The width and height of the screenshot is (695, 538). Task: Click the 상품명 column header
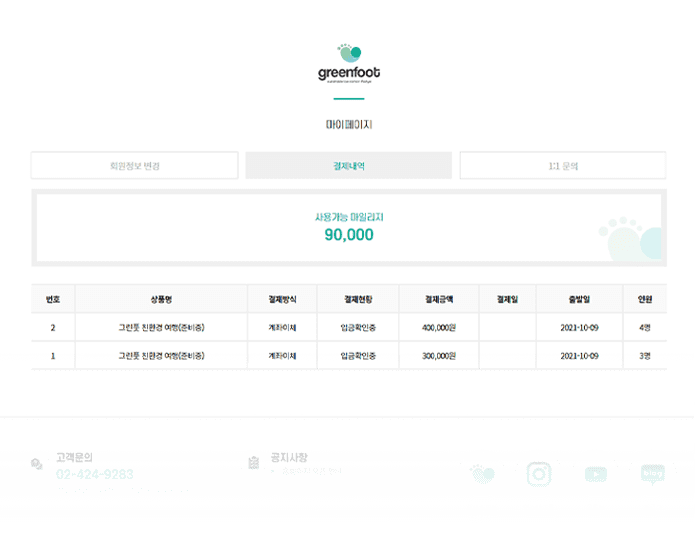tap(160, 299)
